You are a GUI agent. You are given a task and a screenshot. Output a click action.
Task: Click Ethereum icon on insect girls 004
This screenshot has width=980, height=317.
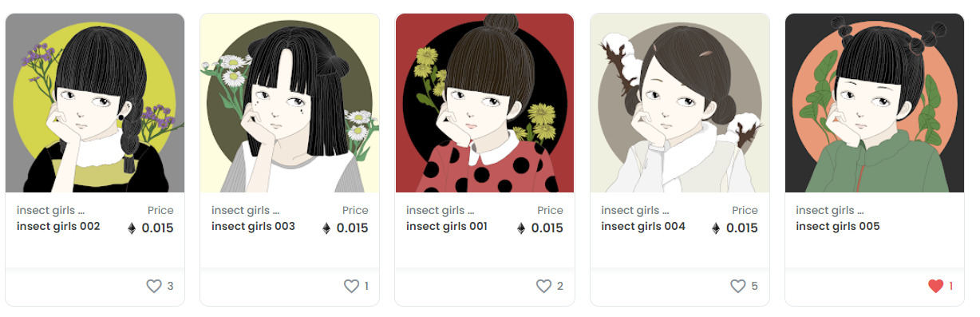click(716, 228)
